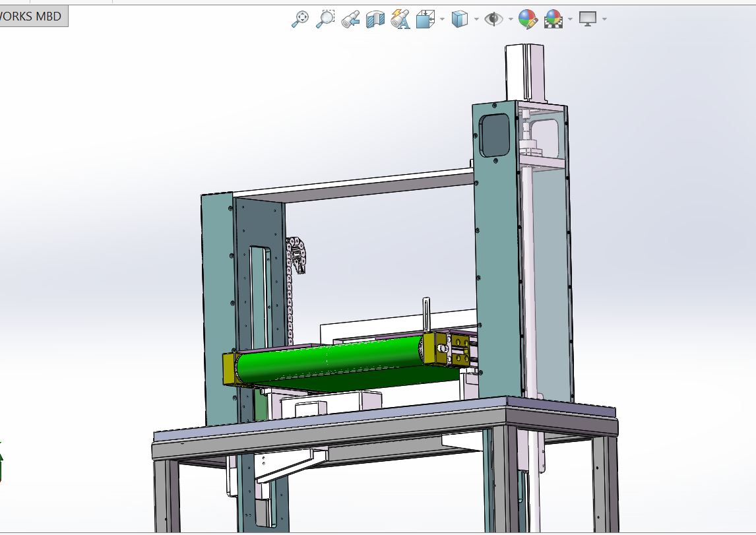This screenshot has height=535, width=756.
Task: Open Dynamic Annotation Views
Action: tap(400, 19)
